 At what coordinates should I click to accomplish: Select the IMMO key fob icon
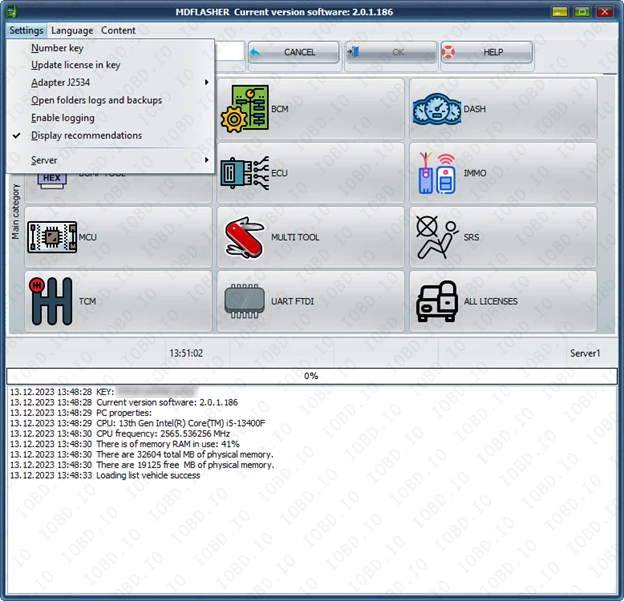[x=437, y=173]
